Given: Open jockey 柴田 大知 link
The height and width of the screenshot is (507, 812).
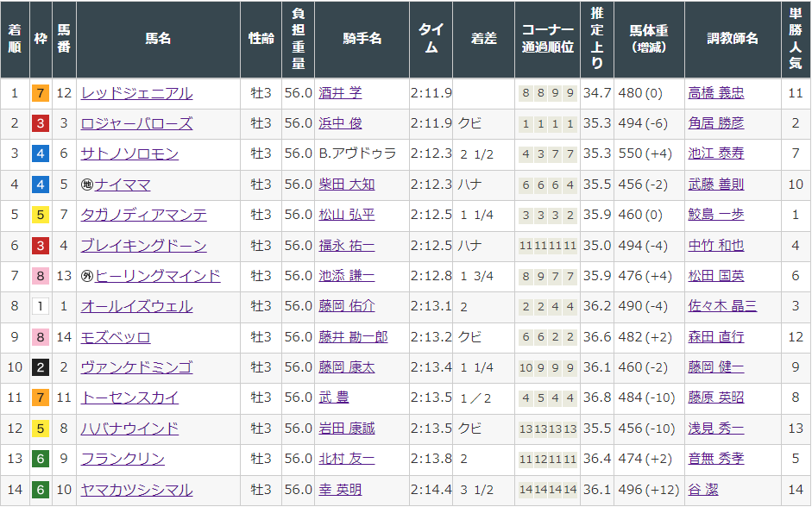Looking at the screenshot, I should click(346, 185).
